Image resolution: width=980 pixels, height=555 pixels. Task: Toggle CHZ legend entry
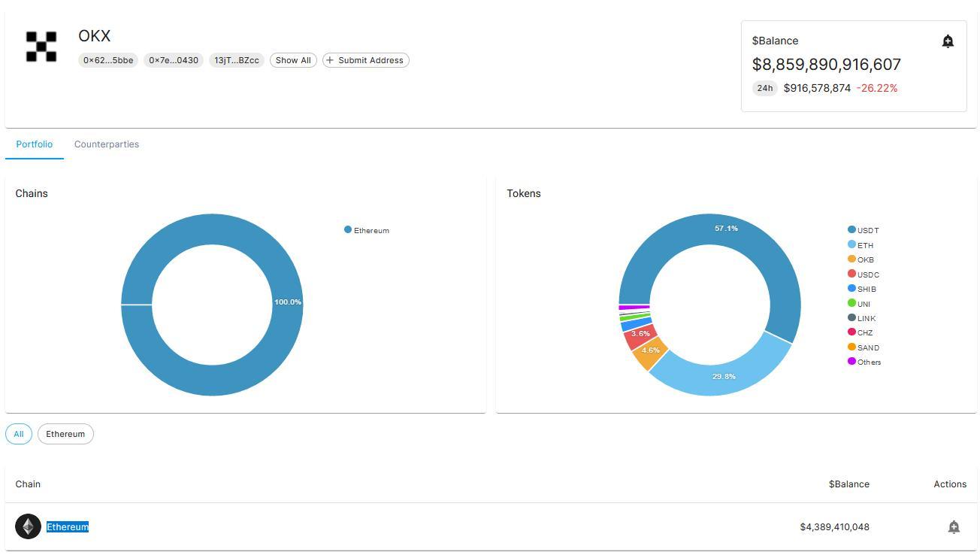(861, 332)
